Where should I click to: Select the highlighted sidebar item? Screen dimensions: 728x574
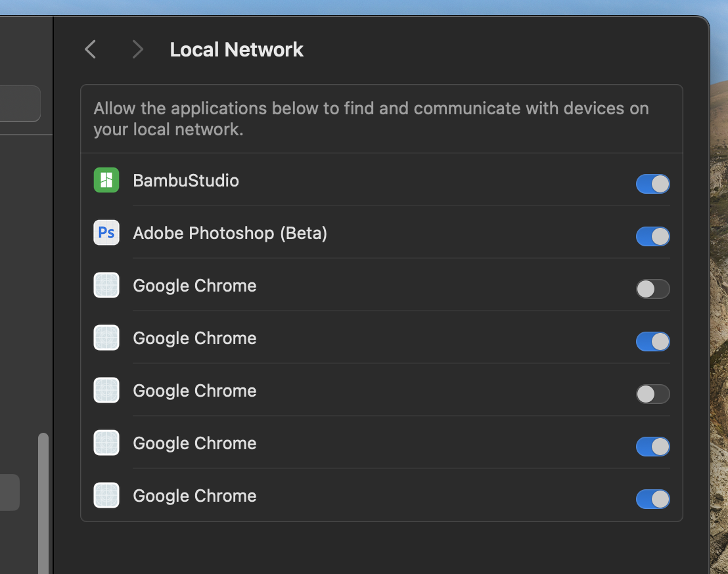coord(9,493)
